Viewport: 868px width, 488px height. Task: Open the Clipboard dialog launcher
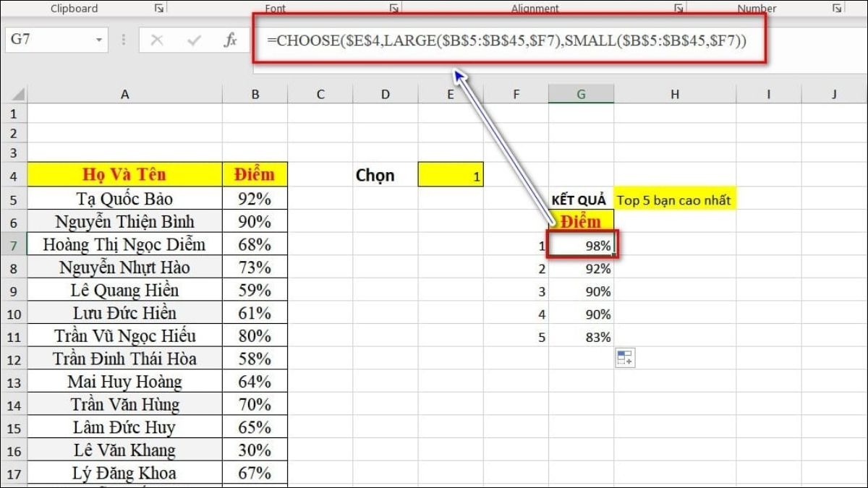click(x=159, y=8)
